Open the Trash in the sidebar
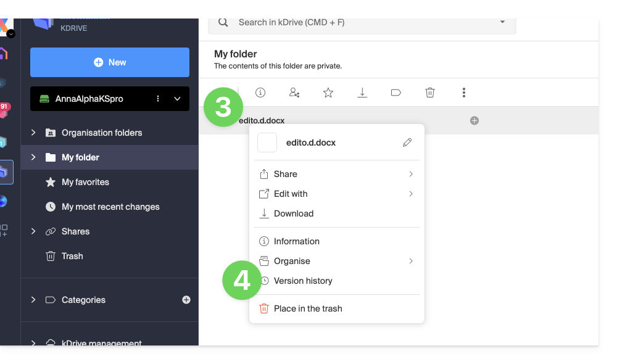 (72, 256)
